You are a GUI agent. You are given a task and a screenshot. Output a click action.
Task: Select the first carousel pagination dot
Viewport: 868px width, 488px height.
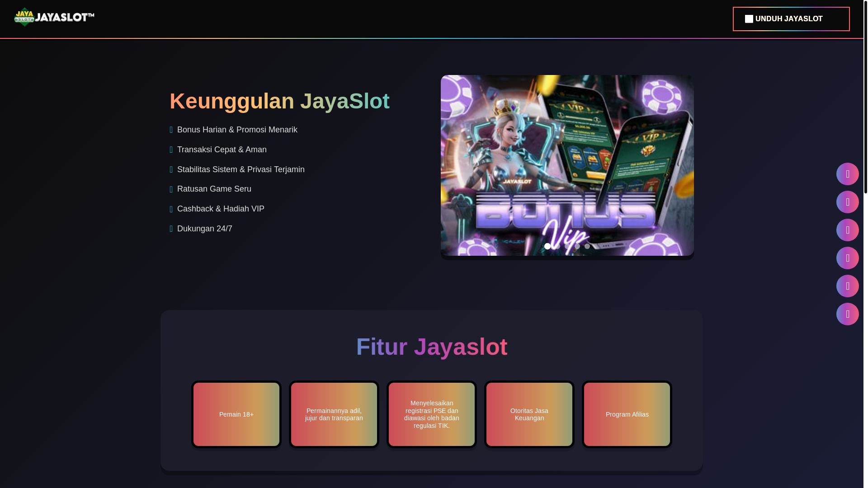click(x=547, y=246)
